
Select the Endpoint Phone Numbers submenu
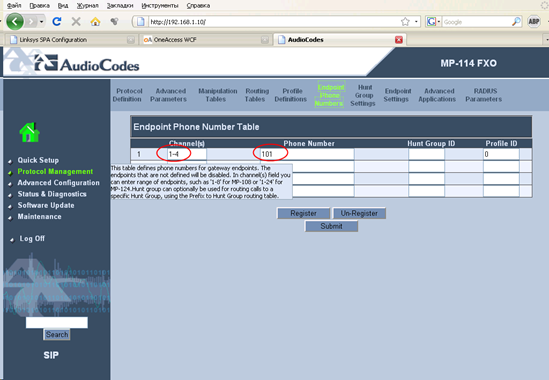329,95
